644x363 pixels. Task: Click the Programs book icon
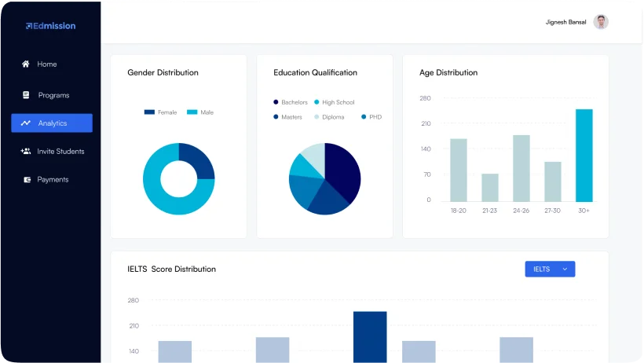[x=26, y=95]
